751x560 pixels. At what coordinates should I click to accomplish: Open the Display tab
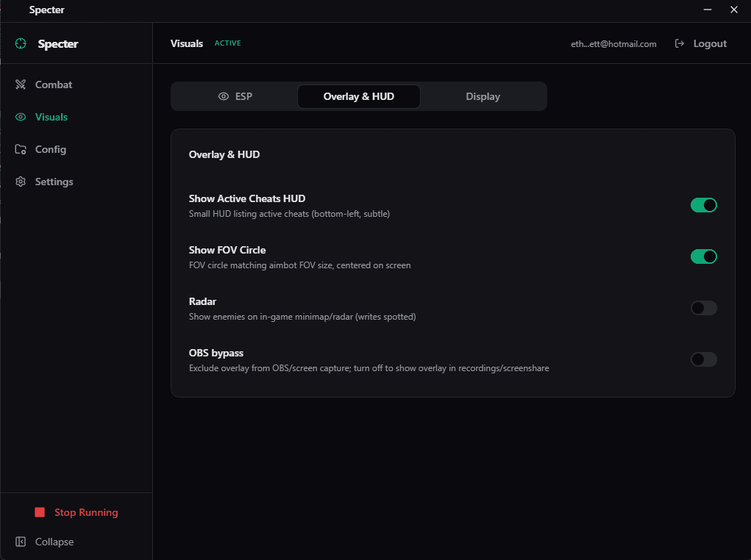(x=483, y=96)
